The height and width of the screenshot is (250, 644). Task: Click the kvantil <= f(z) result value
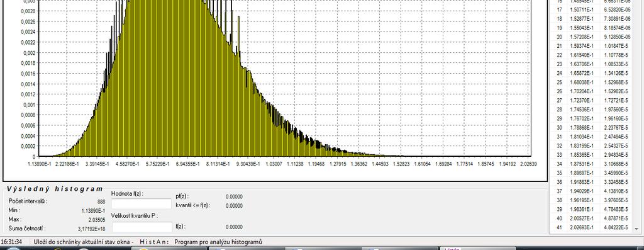pyautogui.click(x=234, y=205)
